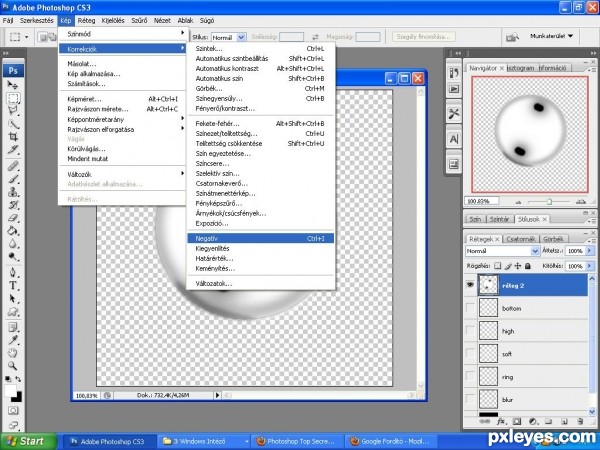This screenshot has width=600, height=450.
Task: Expand the Színmód submenu
Action: [122, 34]
